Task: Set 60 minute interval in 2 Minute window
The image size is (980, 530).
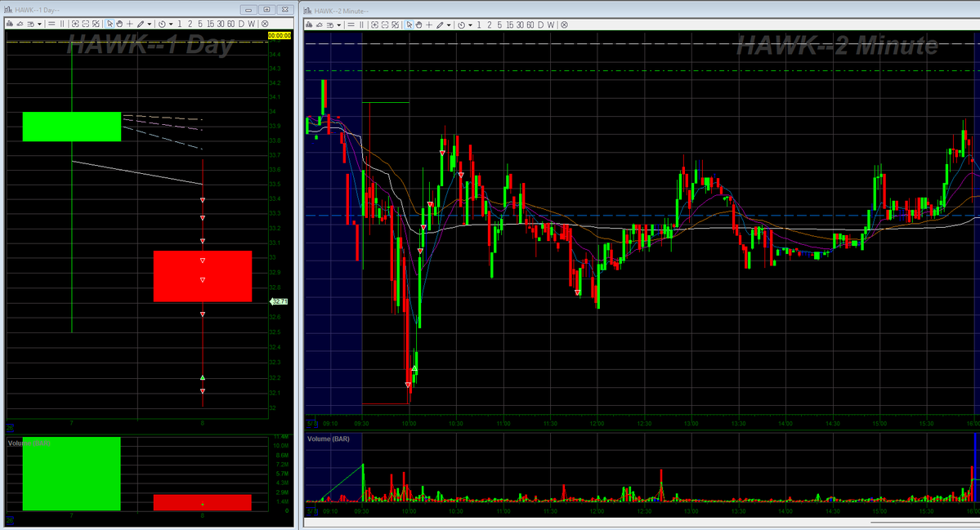Action: 530,25
